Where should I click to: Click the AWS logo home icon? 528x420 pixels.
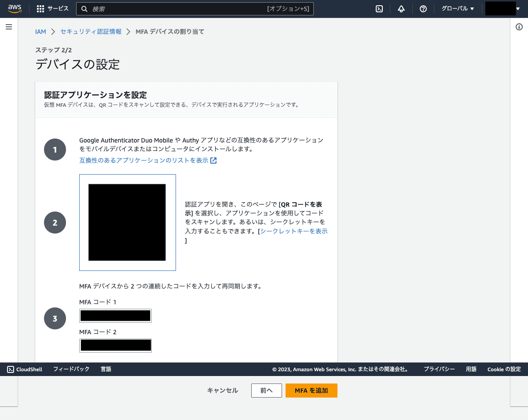(15, 9)
